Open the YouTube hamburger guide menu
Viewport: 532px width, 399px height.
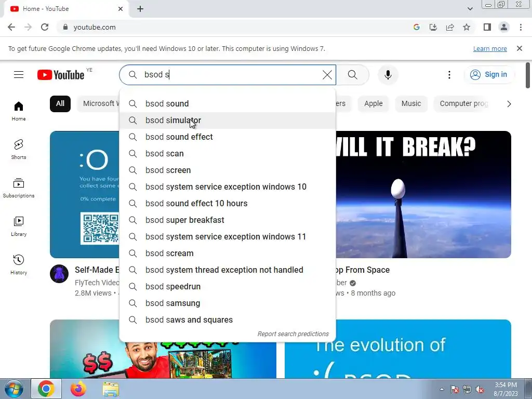[19, 75]
